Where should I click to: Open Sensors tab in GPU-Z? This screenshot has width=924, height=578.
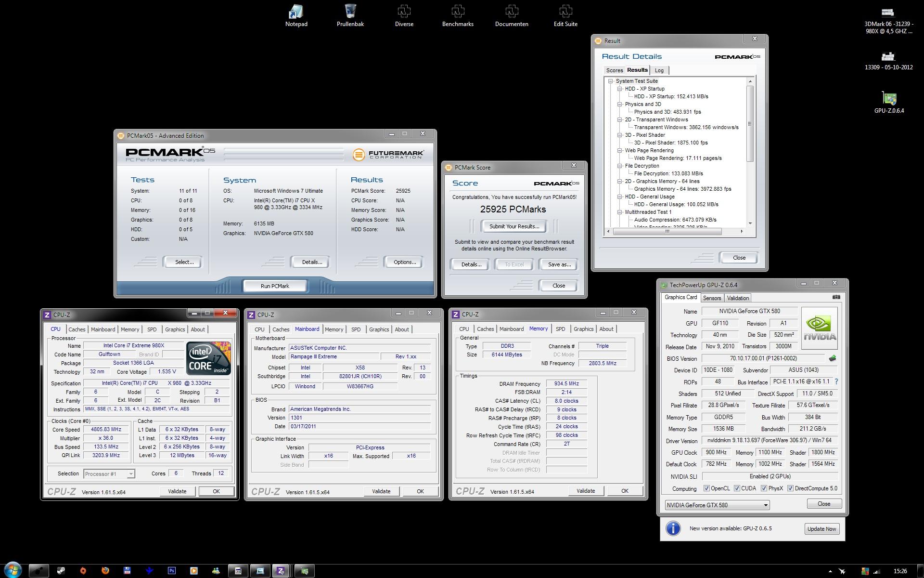712,298
